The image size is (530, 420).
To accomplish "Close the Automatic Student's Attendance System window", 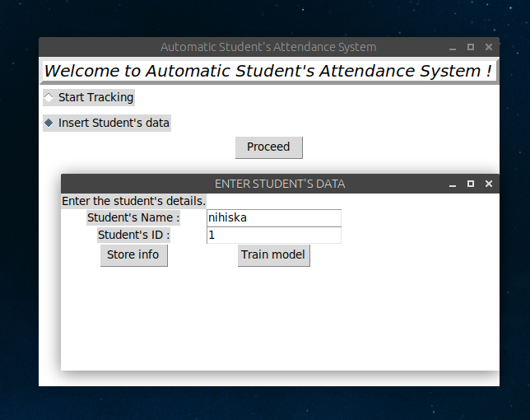I will pos(489,47).
